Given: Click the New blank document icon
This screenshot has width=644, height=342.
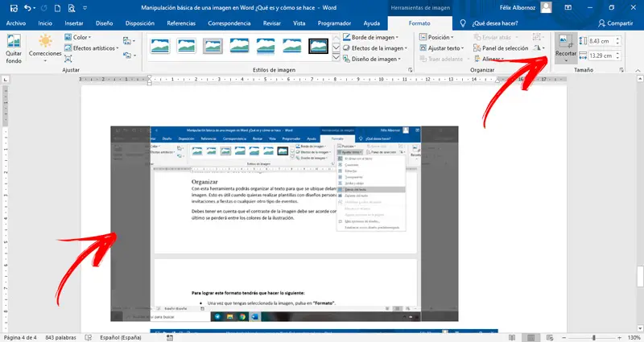Looking at the screenshot, I should click(57, 8).
